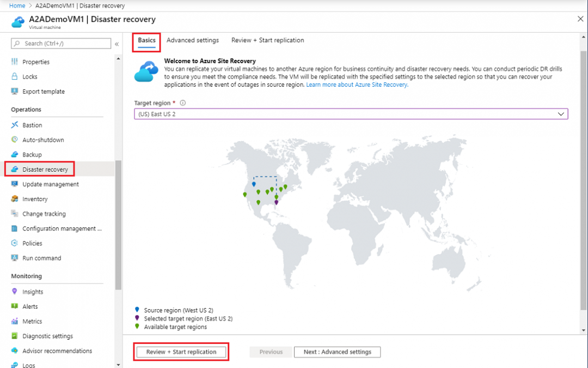This screenshot has width=588, height=368.
Task: Switch to the Basics tab
Action: (x=146, y=40)
